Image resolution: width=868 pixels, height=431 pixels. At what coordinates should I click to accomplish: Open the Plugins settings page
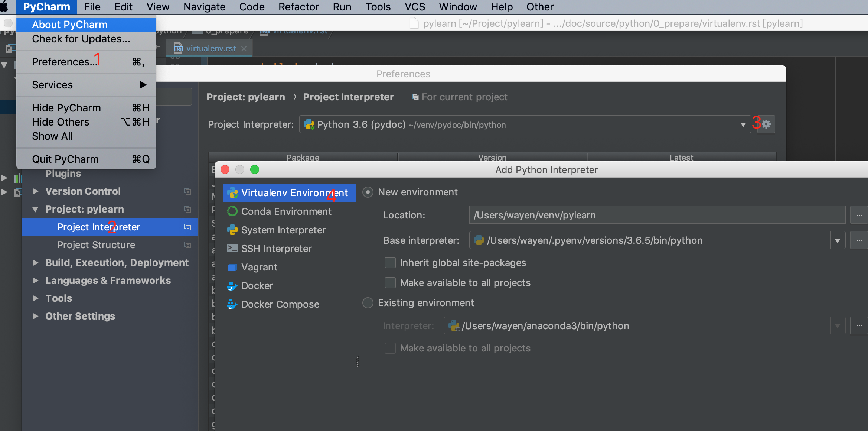(63, 174)
